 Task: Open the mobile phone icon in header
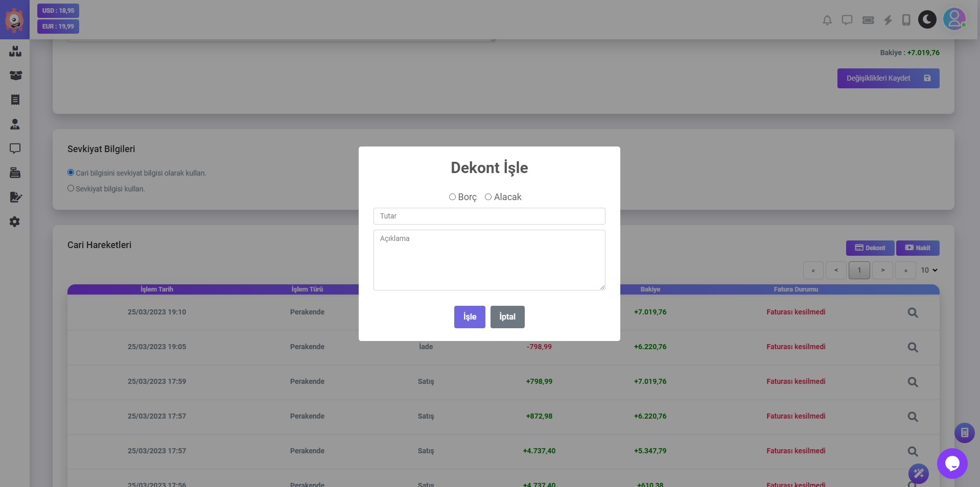906,20
